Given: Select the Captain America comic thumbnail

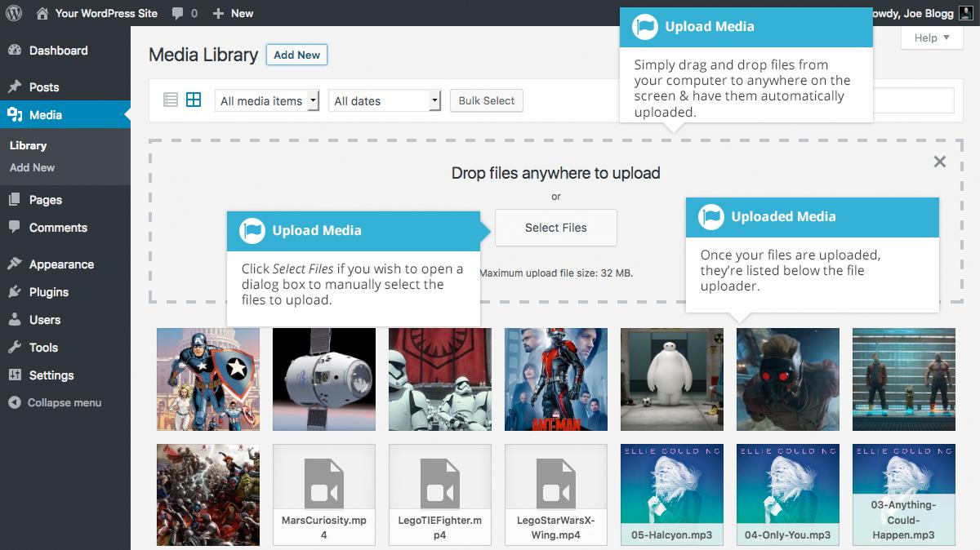Looking at the screenshot, I should pyautogui.click(x=208, y=379).
